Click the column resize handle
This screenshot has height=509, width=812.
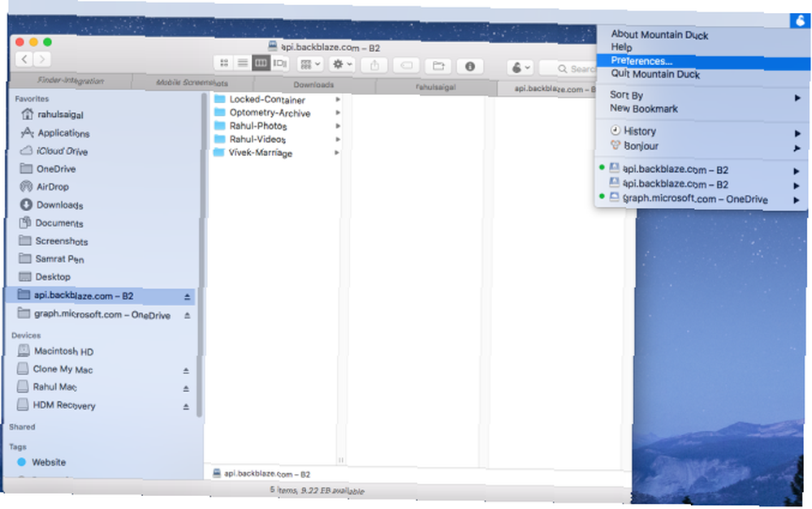[x=341, y=459]
